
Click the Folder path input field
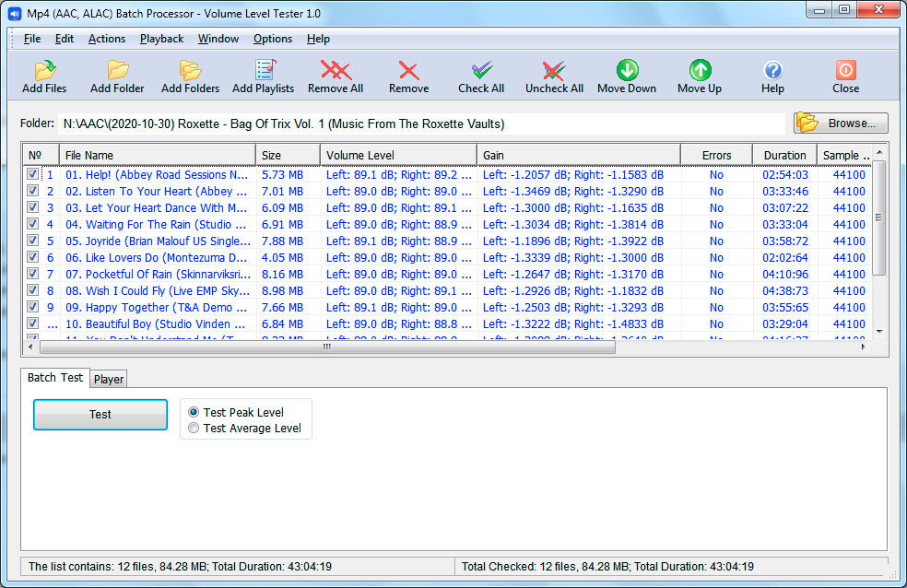pyautogui.click(x=422, y=123)
